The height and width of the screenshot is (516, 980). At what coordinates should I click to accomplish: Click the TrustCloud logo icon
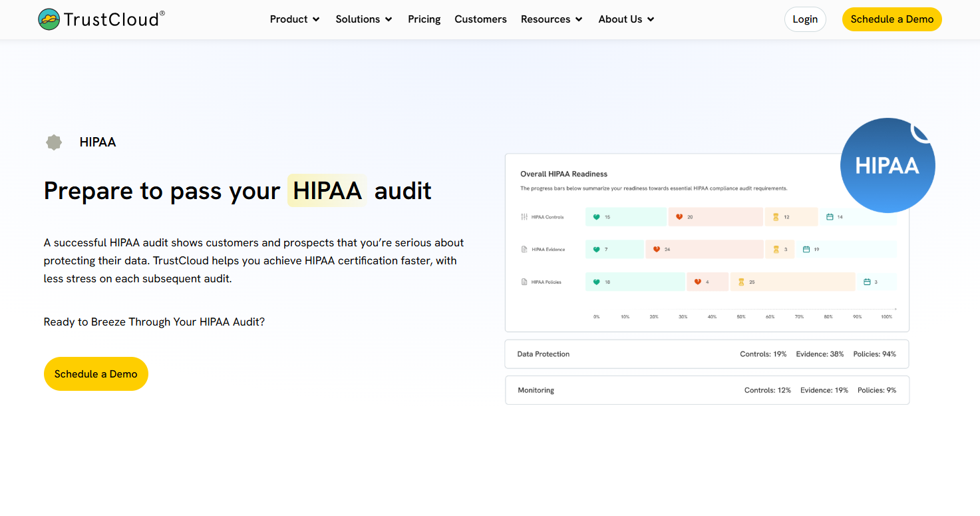49,19
